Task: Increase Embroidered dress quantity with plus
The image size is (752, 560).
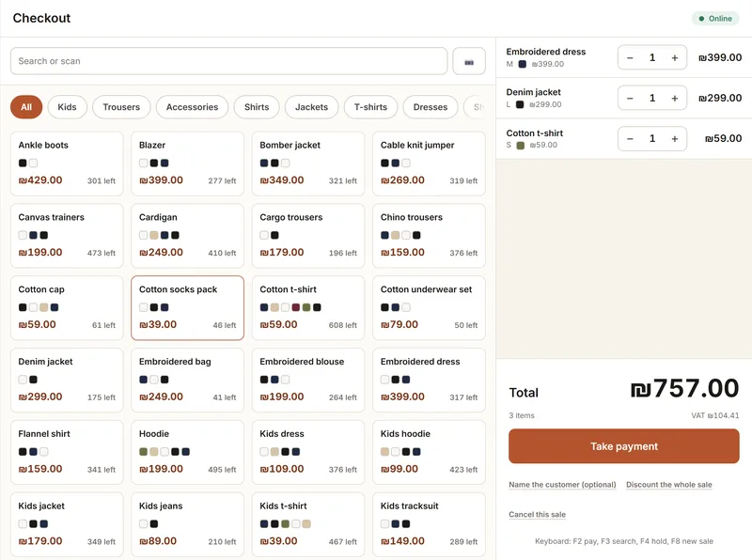Action: point(674,57)
